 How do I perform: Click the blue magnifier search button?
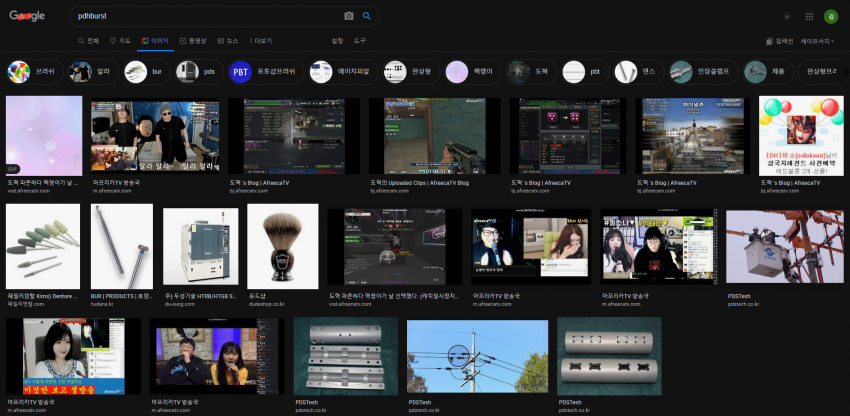(367, 16)
